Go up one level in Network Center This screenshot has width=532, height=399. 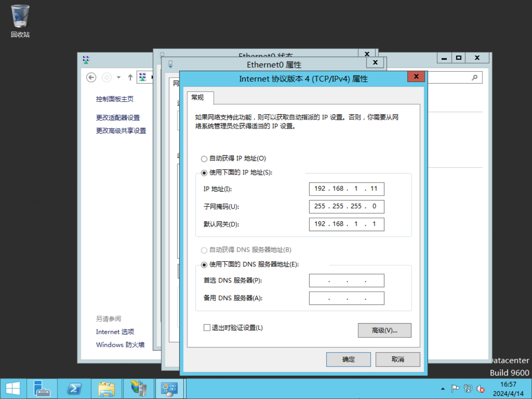coord(130,77)
